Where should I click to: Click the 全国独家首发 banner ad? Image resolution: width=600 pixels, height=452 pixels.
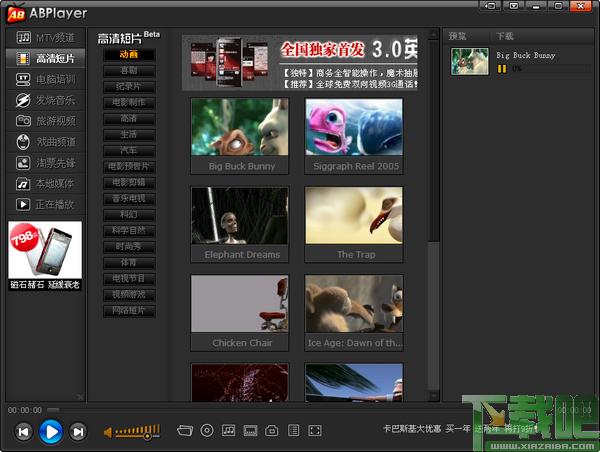pyautogui.click(x=300, y=63)
